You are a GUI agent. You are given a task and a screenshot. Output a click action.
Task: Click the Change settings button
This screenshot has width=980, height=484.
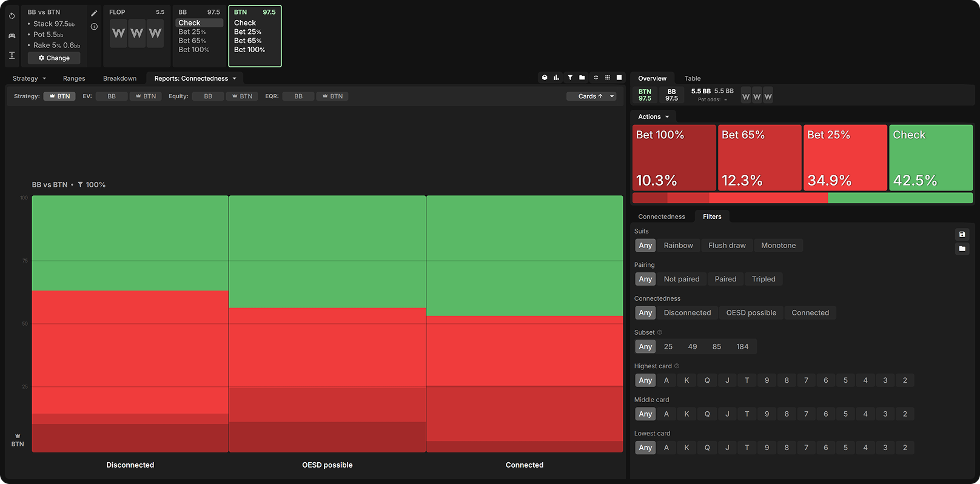click(x=54, y=58)
